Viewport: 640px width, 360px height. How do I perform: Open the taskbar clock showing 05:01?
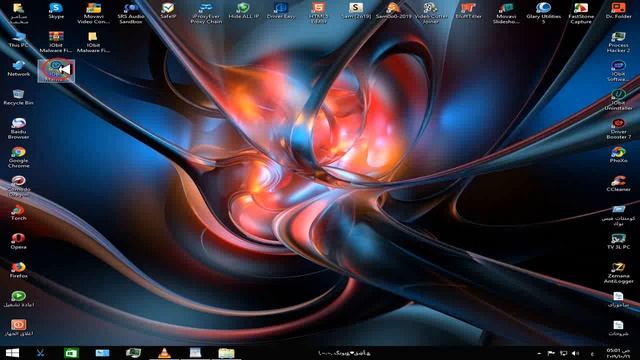[x=618, y=353]
